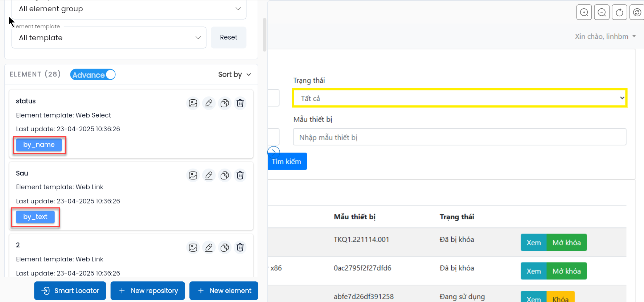
Task: Edit element 2 with pencil icon
Action: [x=209, y=248]
